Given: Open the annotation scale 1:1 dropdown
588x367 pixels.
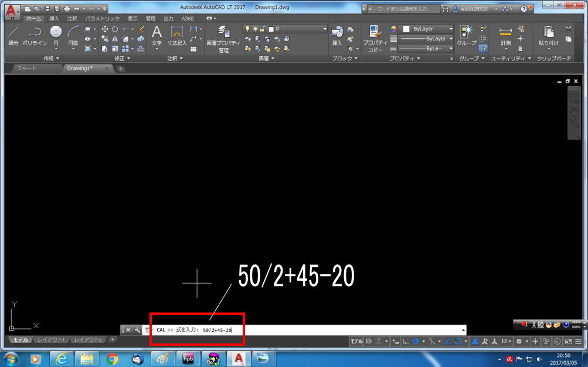Looking at the screenshot, I should (507, 341).
